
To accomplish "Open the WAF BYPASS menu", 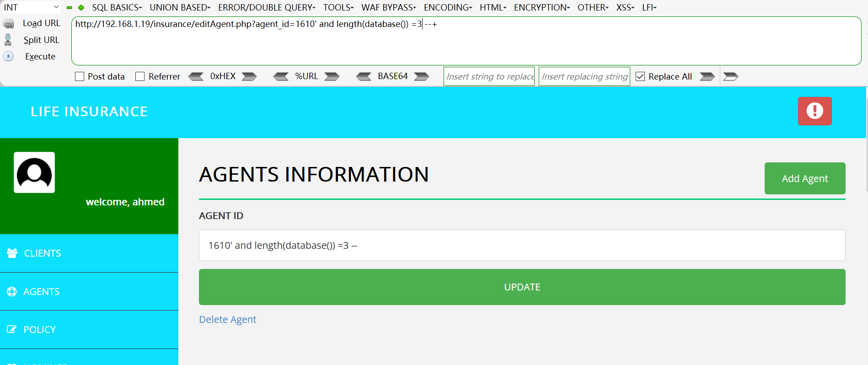I will click(389, 7).
